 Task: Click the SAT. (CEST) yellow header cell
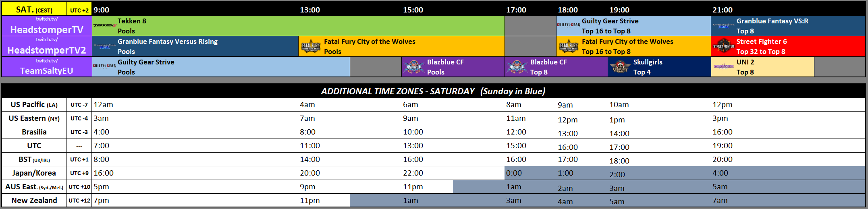tap(34, 9)
